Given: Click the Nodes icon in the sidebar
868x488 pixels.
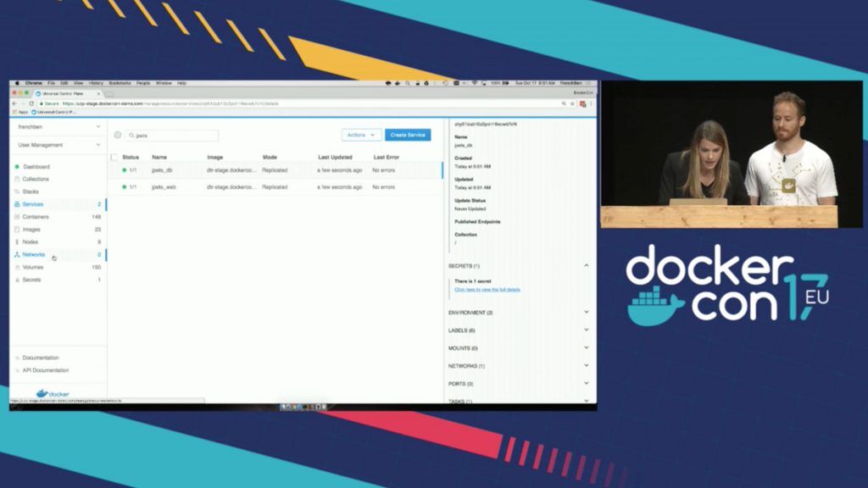Looking at the screenshot, I should tap(17, 241).
